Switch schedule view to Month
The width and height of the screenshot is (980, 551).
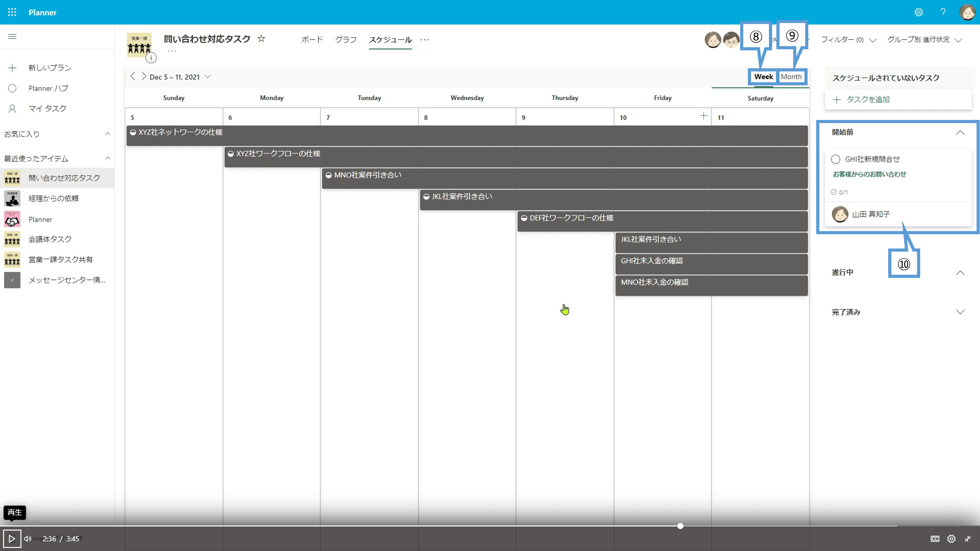(791, 76)
